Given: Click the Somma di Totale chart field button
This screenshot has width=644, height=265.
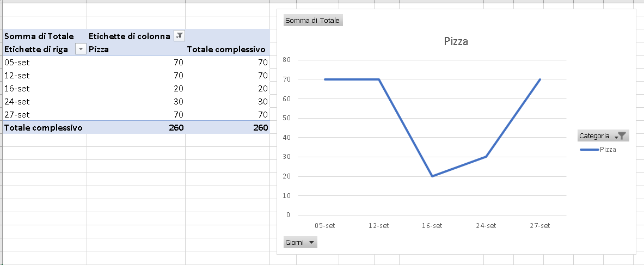Looking at the screenshot, I should 313,21.
